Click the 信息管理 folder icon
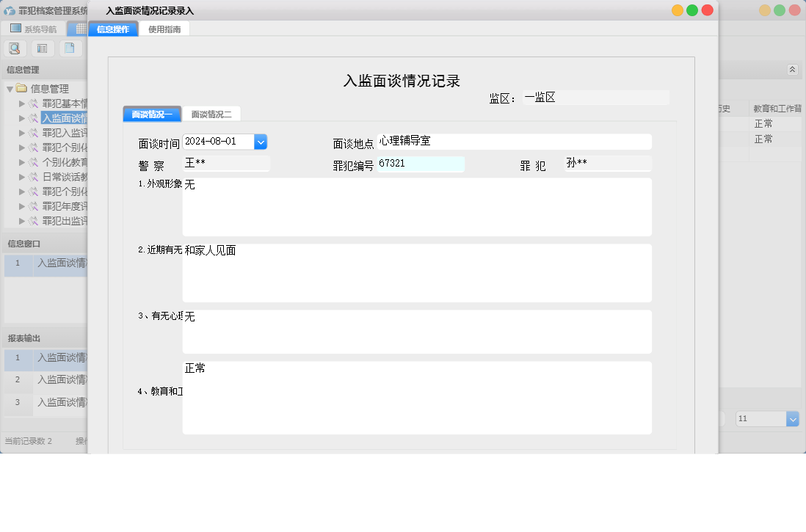Screen dimensions: 806x532 (22, 89)
